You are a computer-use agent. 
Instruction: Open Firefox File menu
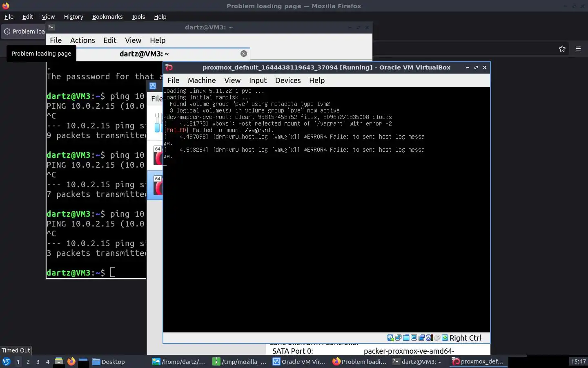click(9, 17)
